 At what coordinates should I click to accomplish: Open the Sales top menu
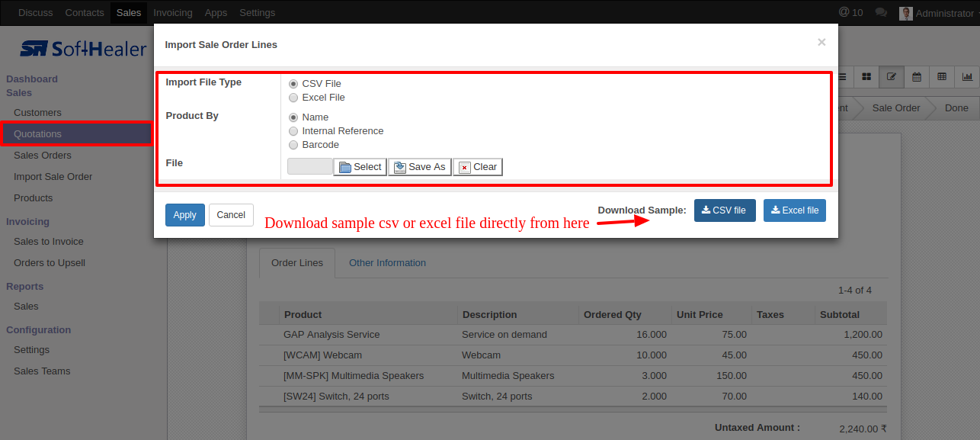[x=129, y=12]
